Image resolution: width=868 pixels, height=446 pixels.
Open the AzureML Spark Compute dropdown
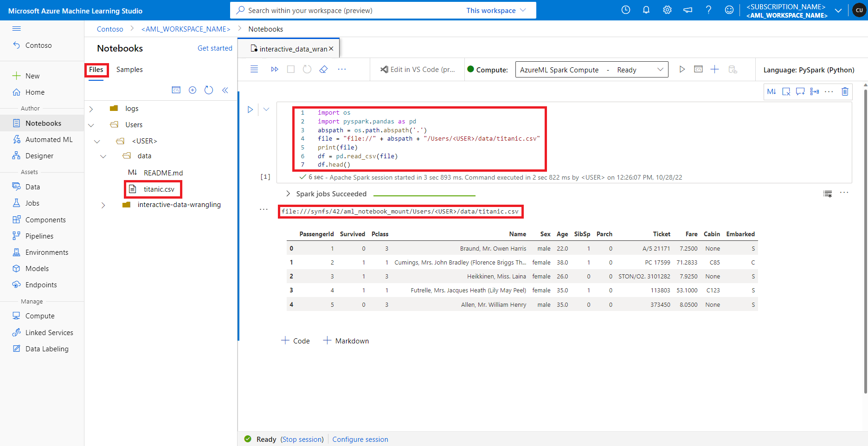(x=661, y=69)
